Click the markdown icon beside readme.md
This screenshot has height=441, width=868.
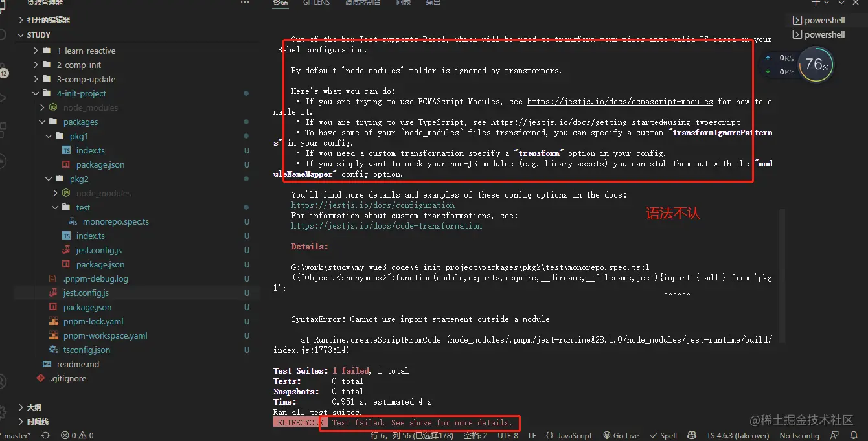pyautogui.click(x=47, y=364)
